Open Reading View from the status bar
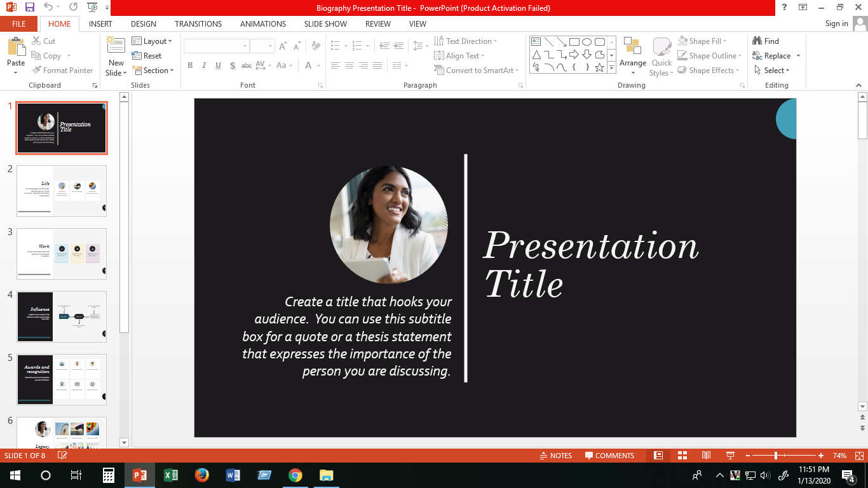The height and width of the screenshot is (488, 868). 706,456
